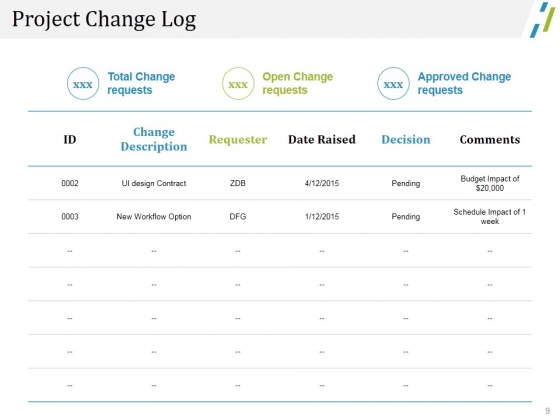Select the New Workflow Option cell

[154, 217]
